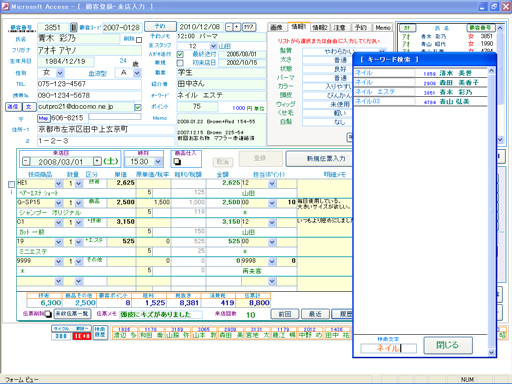512x384 pixels.
Task: Click the 検索履歴 button at the bottom bar
Action: point(100,332)
